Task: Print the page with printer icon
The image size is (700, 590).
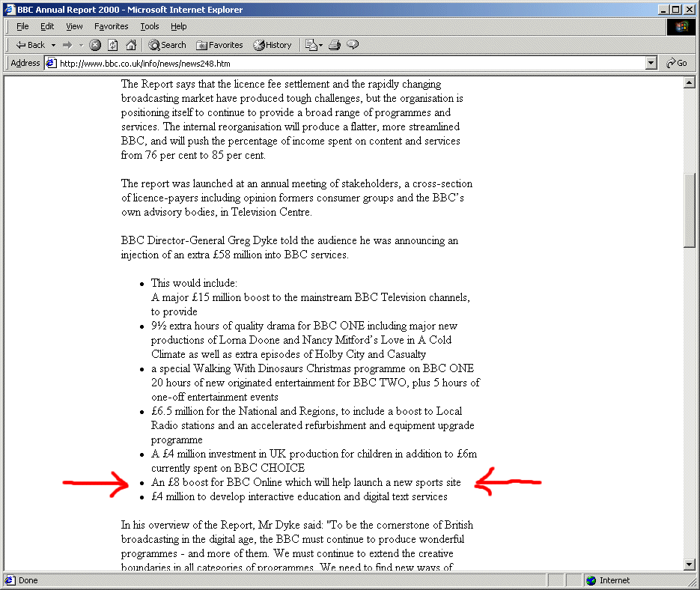Action: point(335,45)
